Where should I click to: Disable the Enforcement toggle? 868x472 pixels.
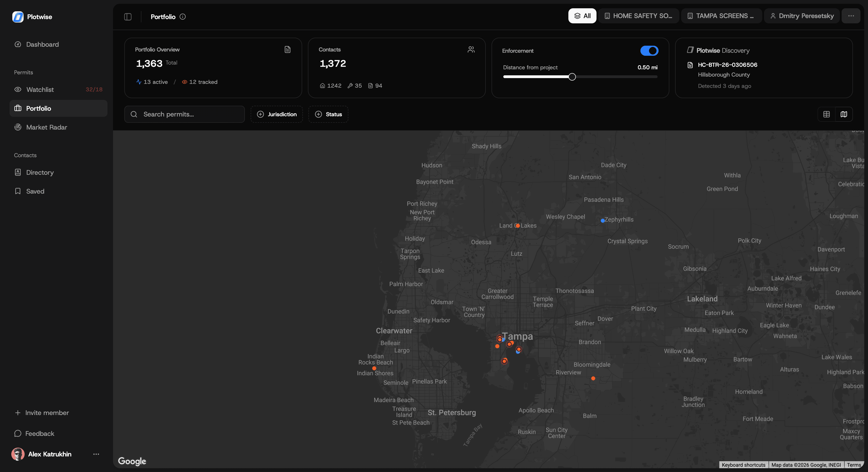[649, 51]
